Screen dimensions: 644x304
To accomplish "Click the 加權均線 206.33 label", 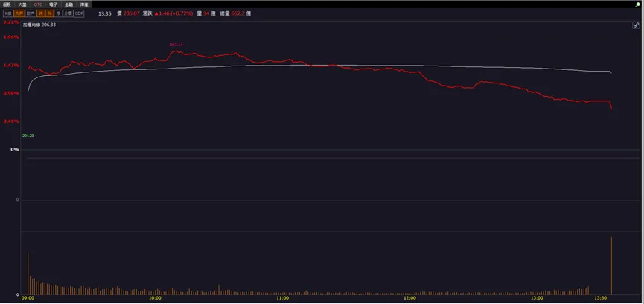I will pyautogui.click(x=39, y=25).
